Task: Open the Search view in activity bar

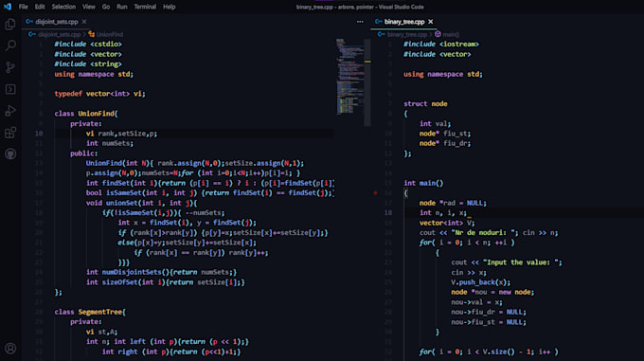Action: point(10,45)
